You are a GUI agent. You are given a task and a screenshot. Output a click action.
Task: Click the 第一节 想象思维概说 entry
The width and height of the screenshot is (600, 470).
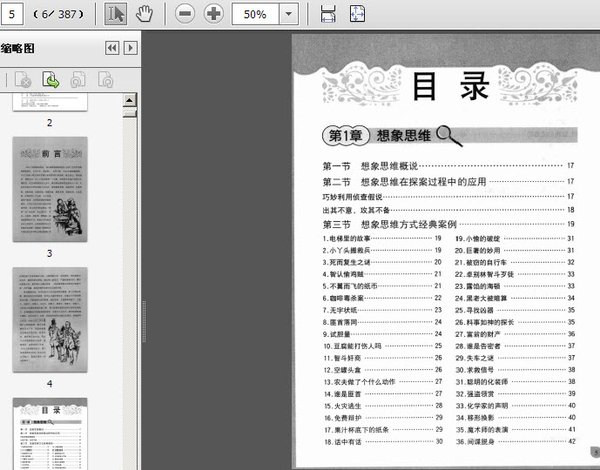(448, 166)
